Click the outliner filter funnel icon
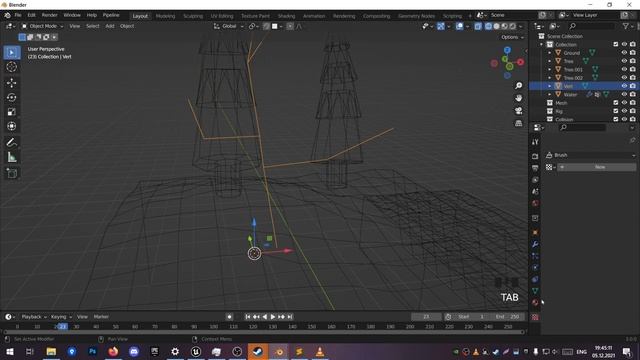This screenshot has width=640, height=360. 625,26
